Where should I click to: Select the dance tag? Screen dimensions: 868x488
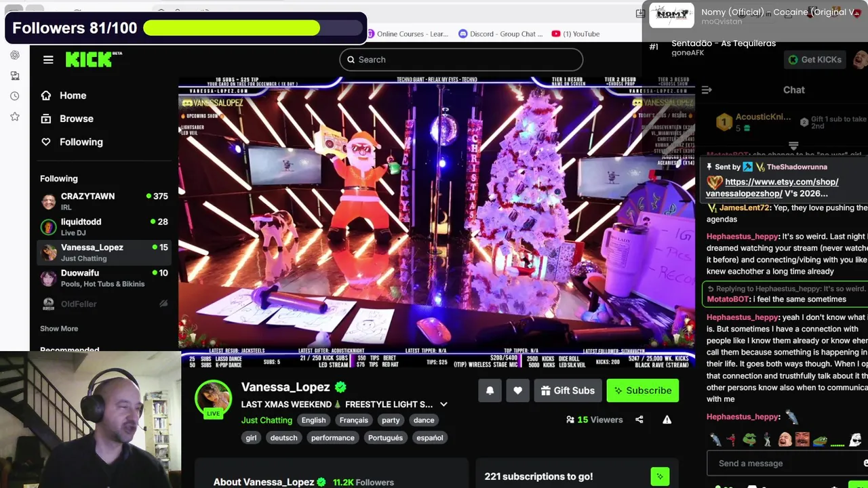(x=424, y=420)
